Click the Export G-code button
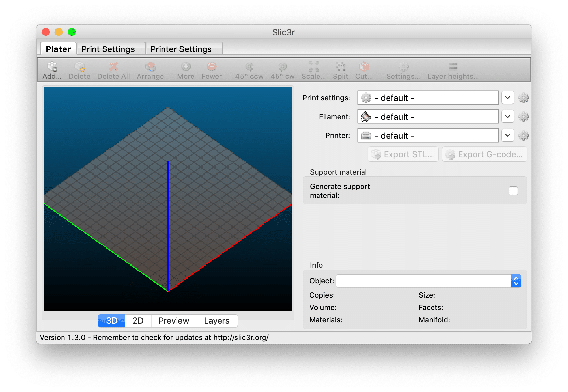The image size is (568, 392). tap(485, 154)
